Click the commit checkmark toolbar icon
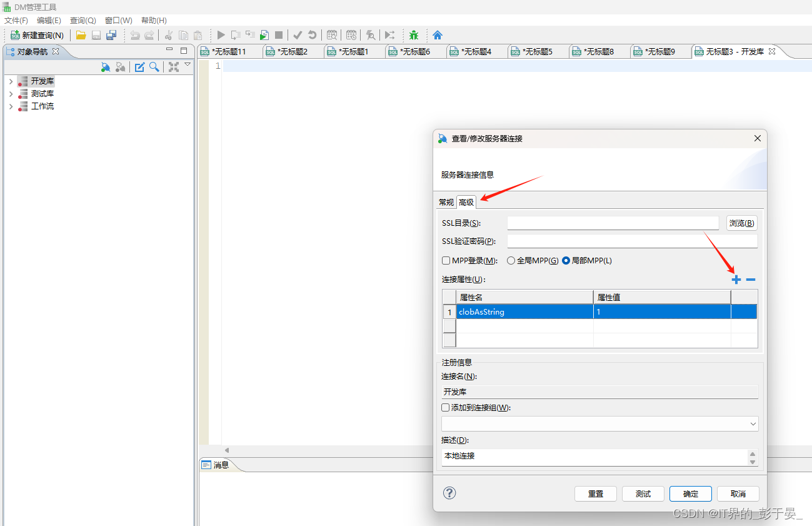The image size is (812, 526). click(298, 36)
